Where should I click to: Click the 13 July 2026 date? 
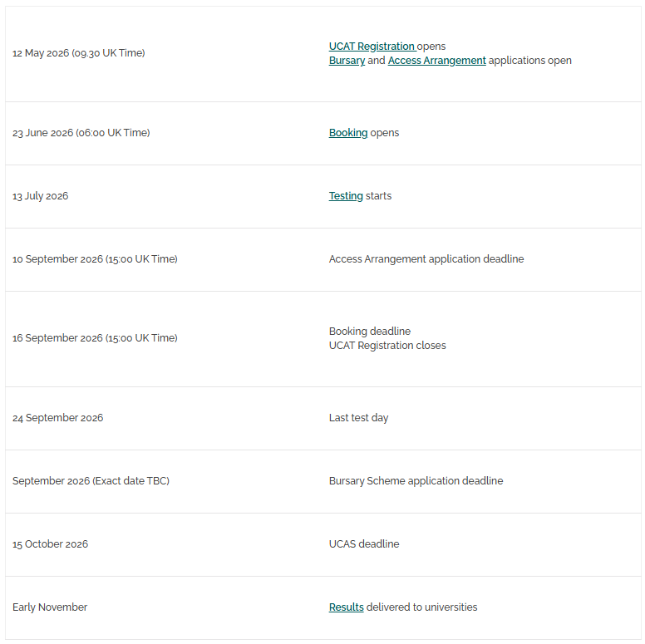coord(40,196)
